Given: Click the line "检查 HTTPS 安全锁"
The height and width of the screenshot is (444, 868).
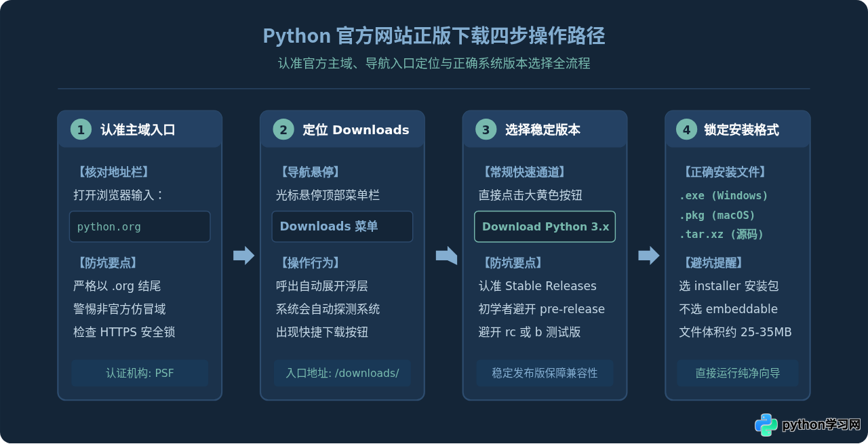Looking at the screenshot, I should (124, 332).
